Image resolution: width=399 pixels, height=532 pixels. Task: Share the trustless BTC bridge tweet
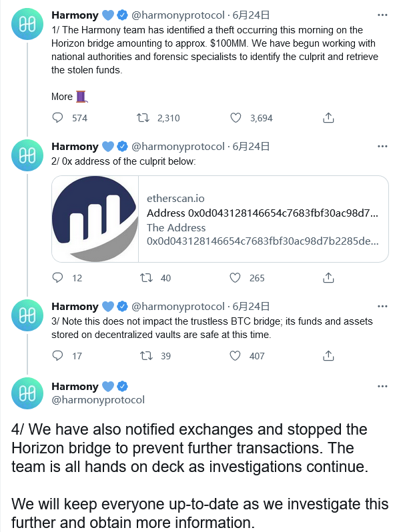[x=328, y=356]
